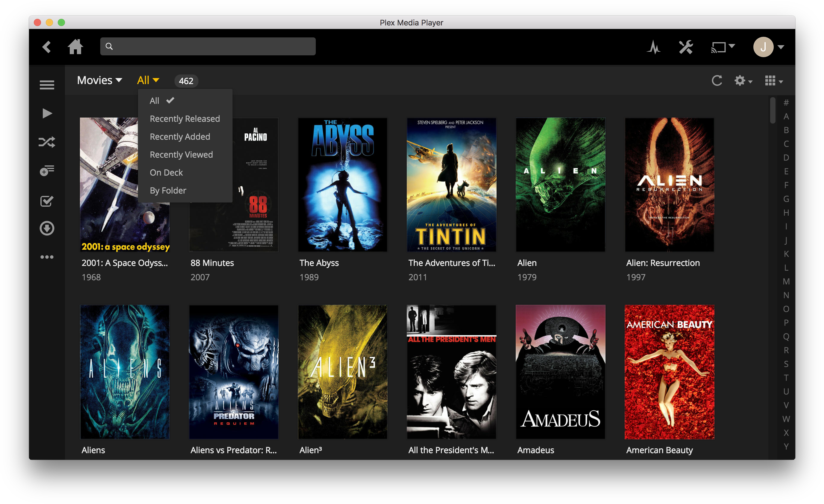Toggle the sidebar hamburger menu
This screenshot has width=824, height=504.
pos(47,85)
